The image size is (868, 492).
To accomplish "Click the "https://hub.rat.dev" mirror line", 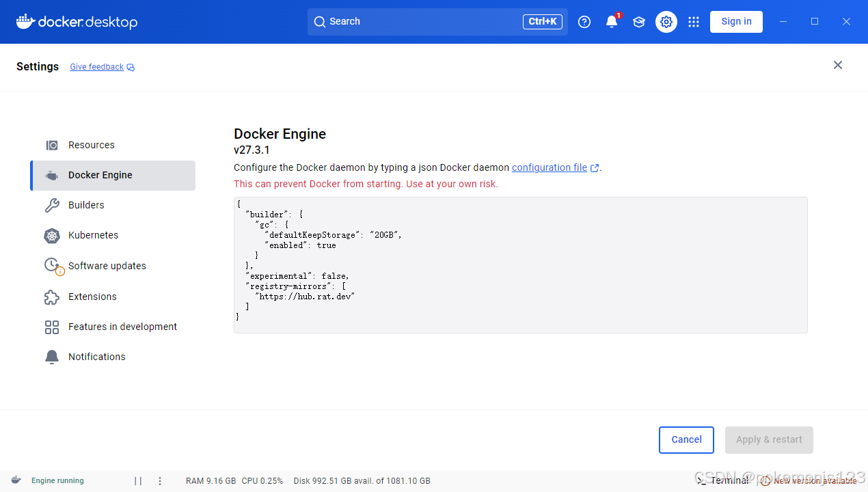I will (x=305, y=297).
